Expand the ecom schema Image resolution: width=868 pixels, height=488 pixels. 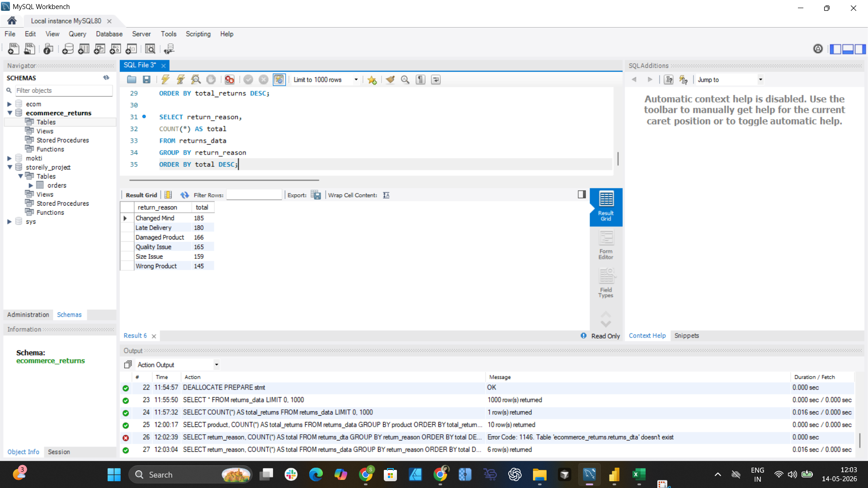[x=9, y=104]
